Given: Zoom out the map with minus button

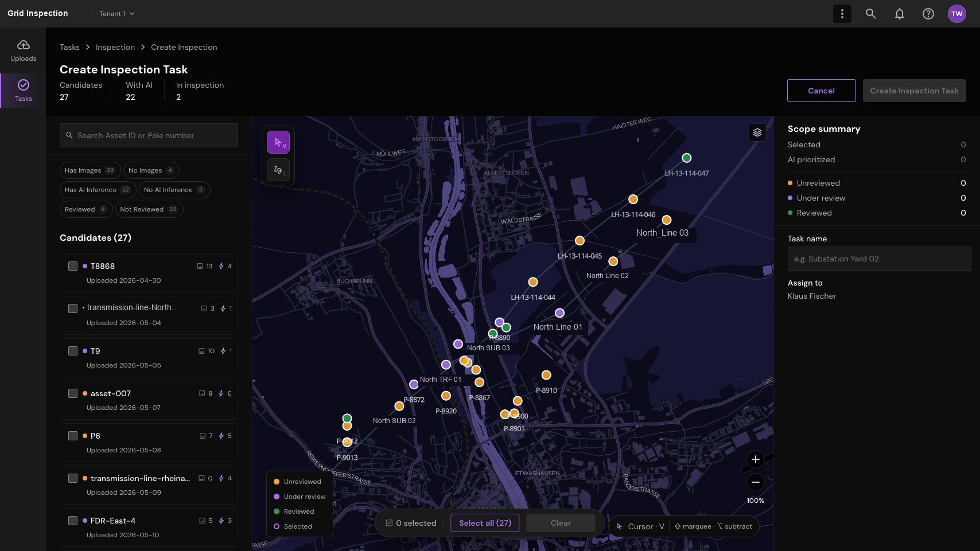Looking at the screenshot, I should [x=756, y=482].
